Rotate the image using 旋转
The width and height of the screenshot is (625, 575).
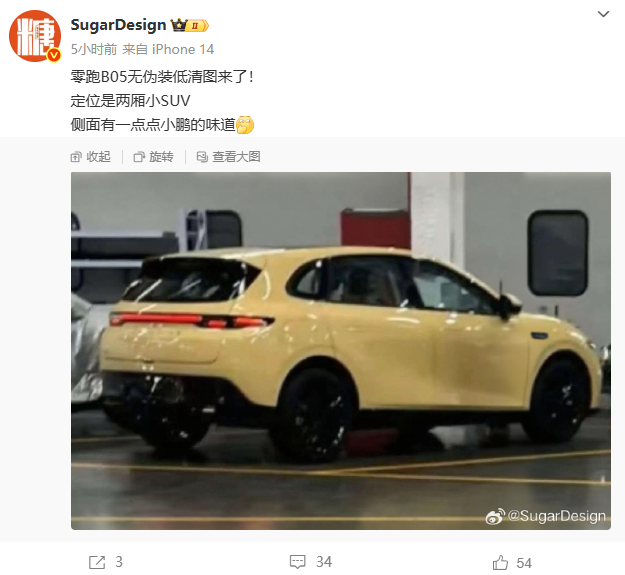153,157
